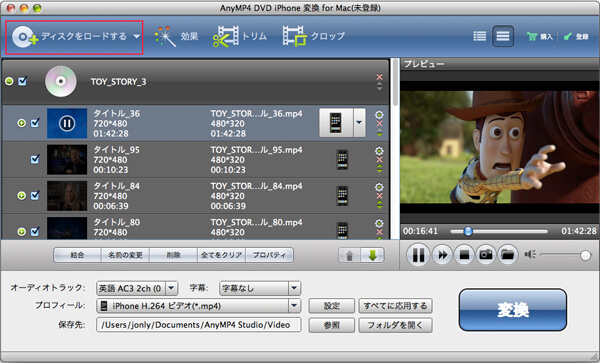Uncheck the タイトル_95 checkbox
The image size is (600, 363).
pos(35,159)
